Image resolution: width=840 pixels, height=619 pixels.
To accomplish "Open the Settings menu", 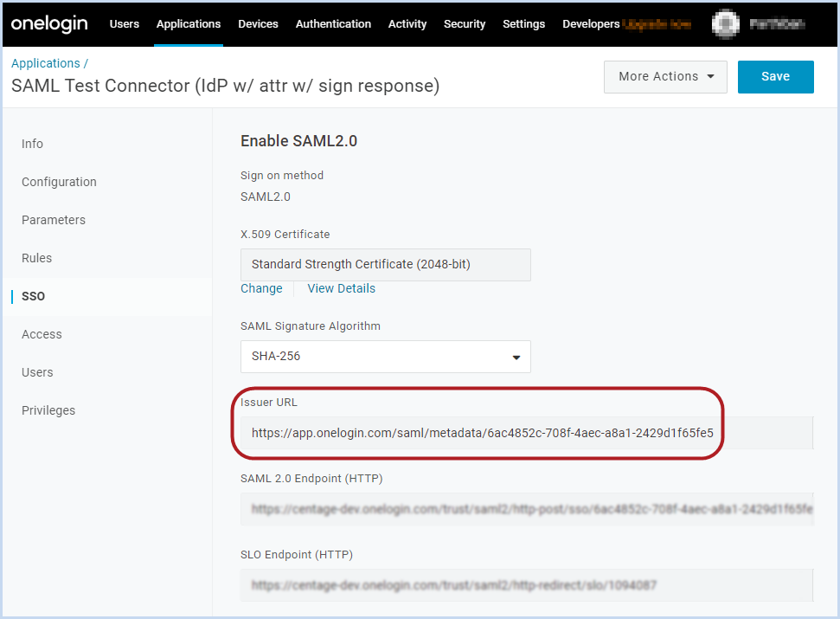I will coord(523,24).
